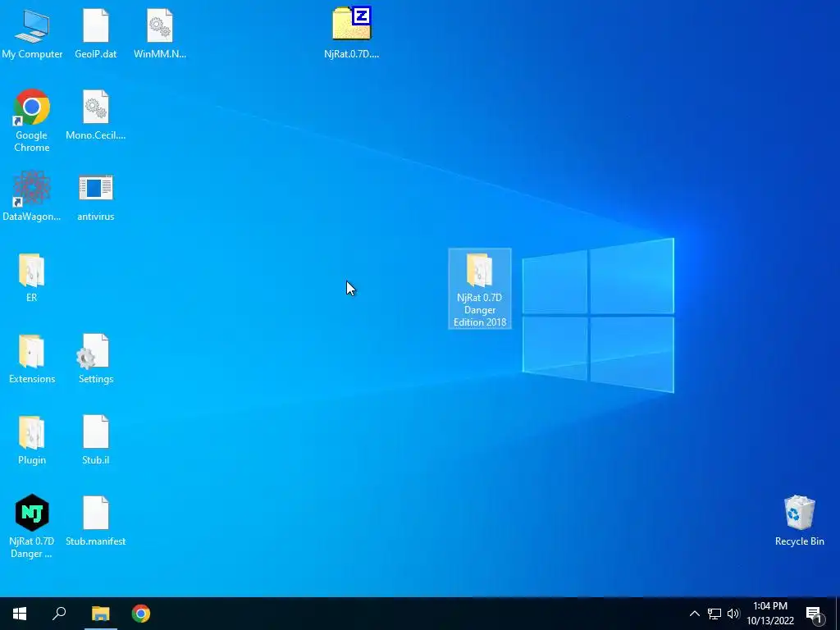Image resolution: width=840 pixels, height=630 pixels.
Task: Open File Explorer from the taskbar
Action: [x=100, y=614]
